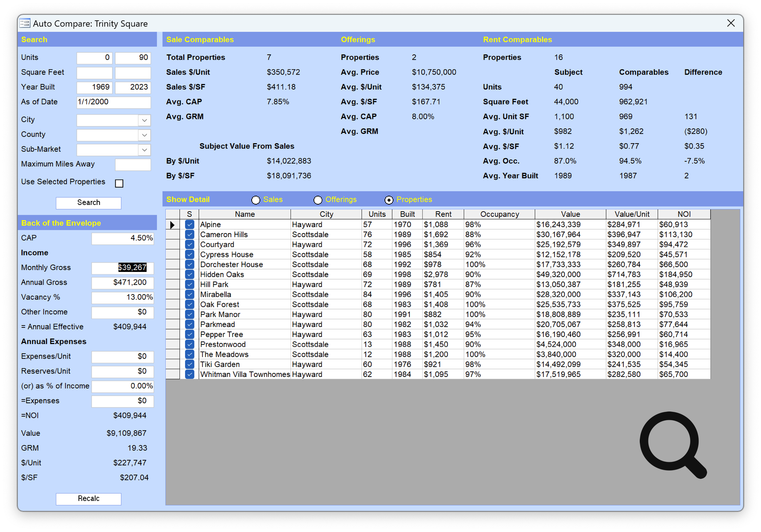Click the row selector arrow beside Alpine
761x532 pixels.
(172, 225)
